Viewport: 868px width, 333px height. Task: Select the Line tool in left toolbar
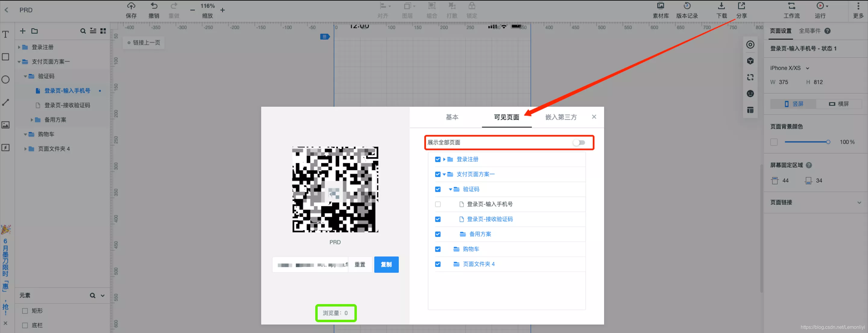tap(6, 102)
